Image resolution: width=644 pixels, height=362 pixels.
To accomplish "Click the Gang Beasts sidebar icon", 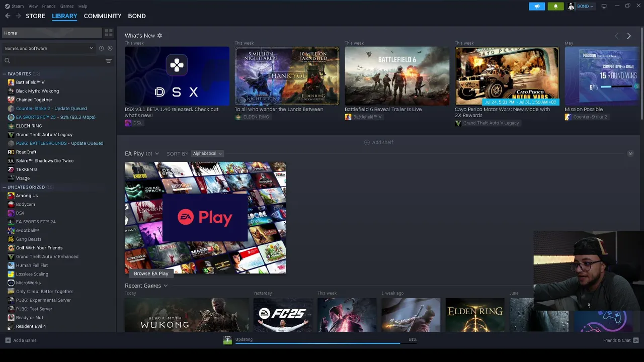I will [x=11, y=239].
